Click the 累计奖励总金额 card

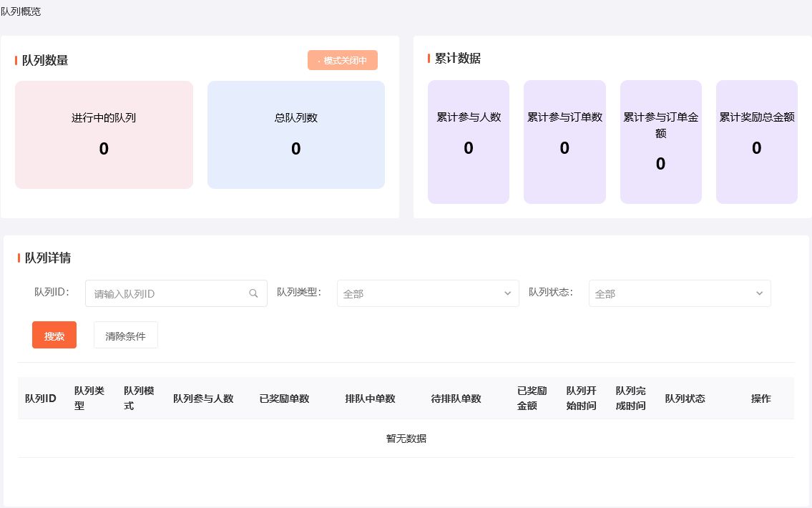click(757, 142)
